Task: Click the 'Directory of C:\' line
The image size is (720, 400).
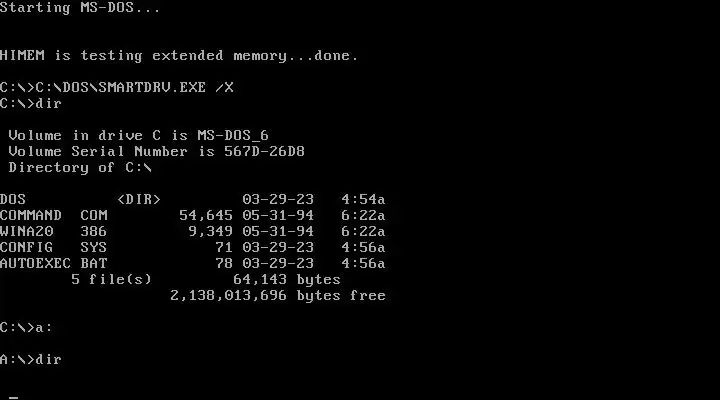Action: [x=80, y=168]
